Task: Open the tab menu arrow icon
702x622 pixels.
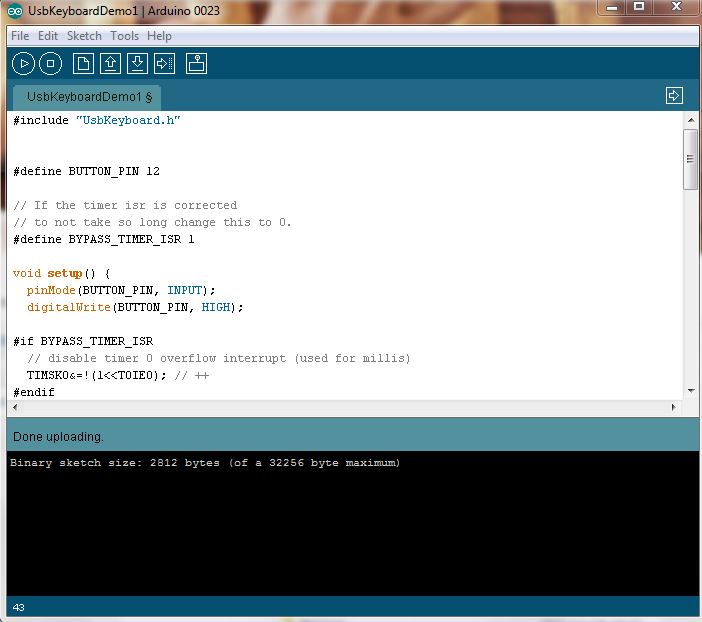Action: (x=674, y=95)
